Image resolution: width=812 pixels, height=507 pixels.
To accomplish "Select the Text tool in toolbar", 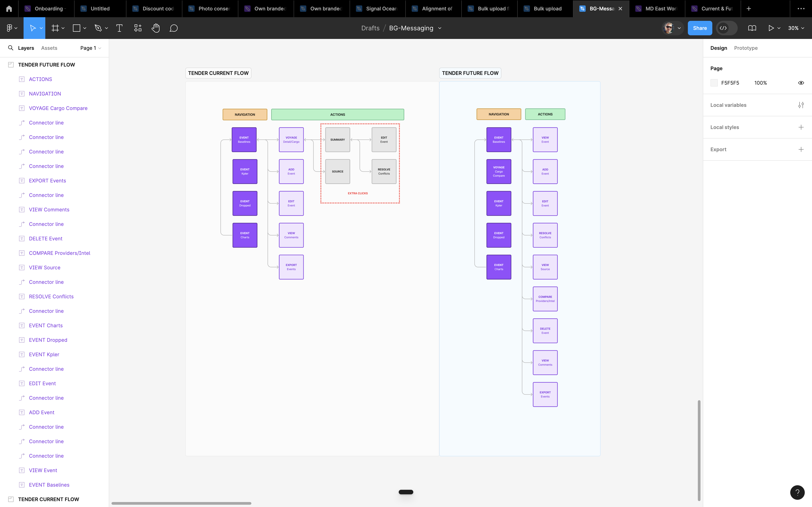I will click(x=119, y=28).
